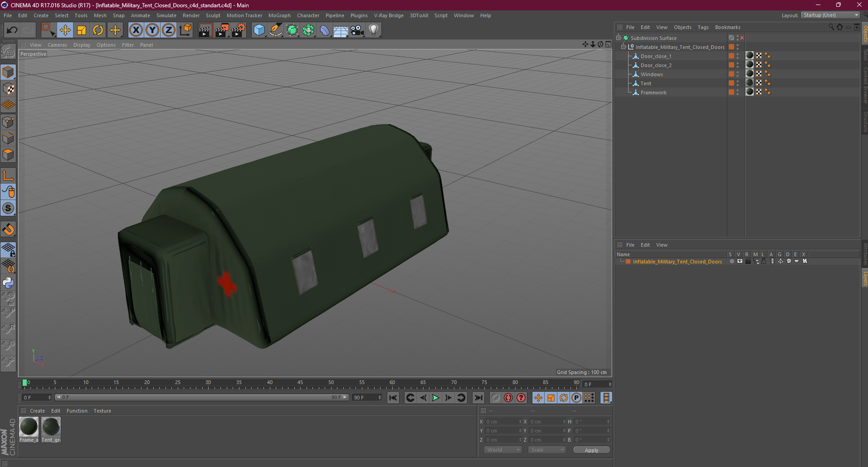Open the Array modeling objects icon
The image size is (868, 467).
click(x=308, y=30)
